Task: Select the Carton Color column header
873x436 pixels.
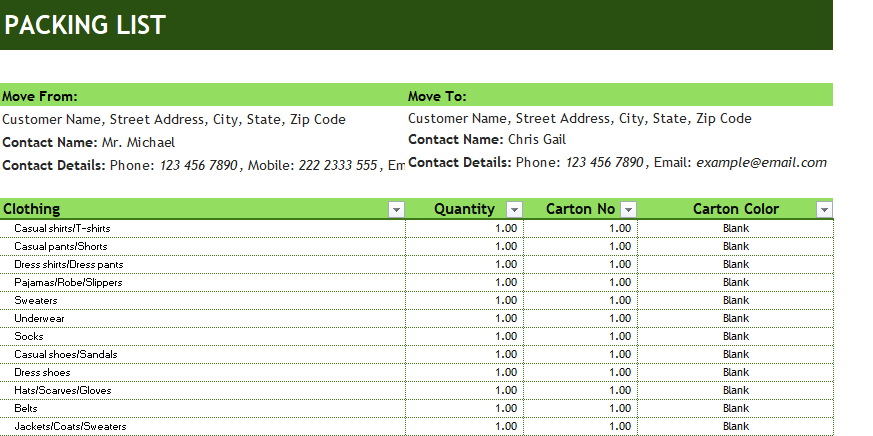Action: tap(735, 209)
